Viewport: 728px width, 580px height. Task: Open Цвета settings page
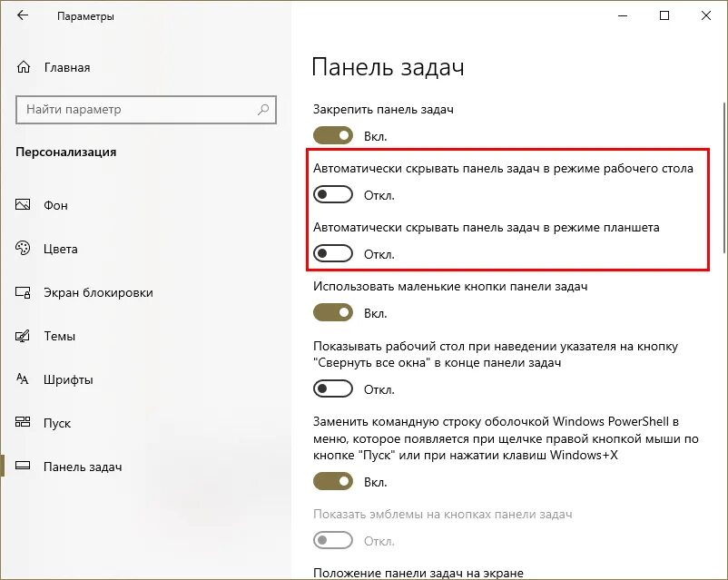[x=60, y=249]
